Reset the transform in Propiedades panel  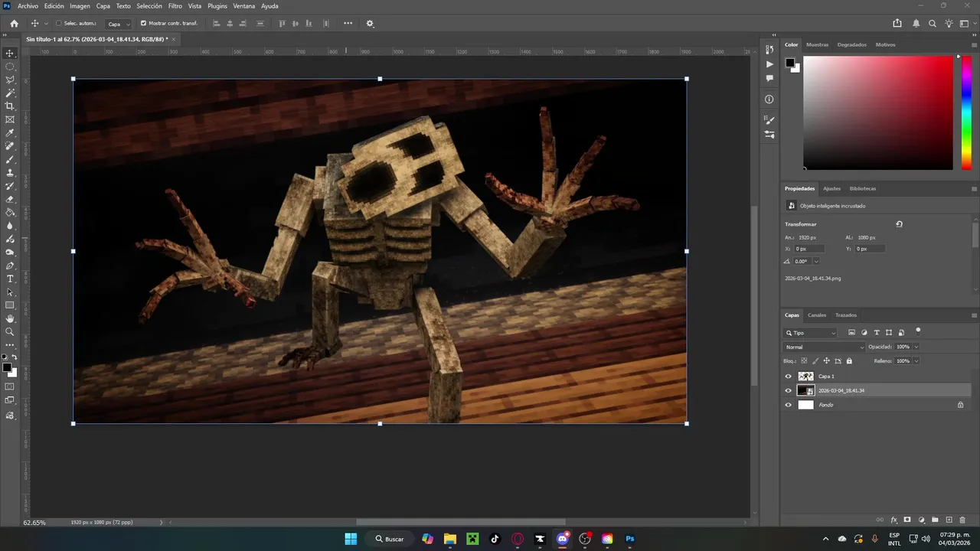[x=899, y=224]
